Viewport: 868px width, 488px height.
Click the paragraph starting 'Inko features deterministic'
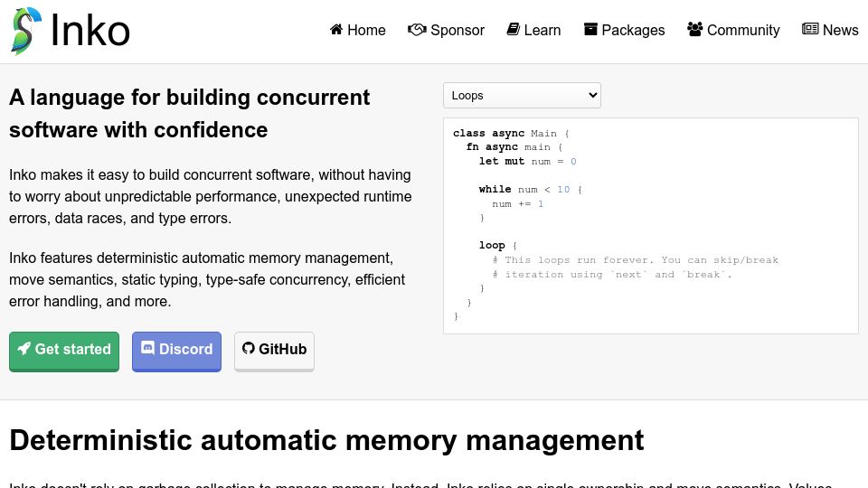point(207,279)
